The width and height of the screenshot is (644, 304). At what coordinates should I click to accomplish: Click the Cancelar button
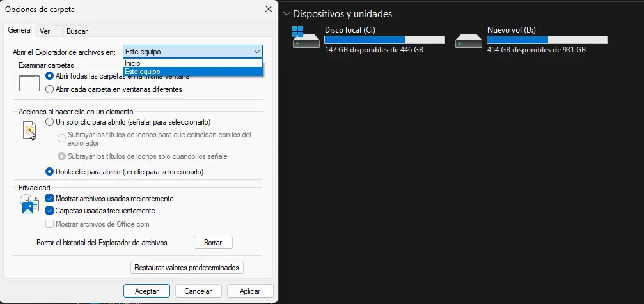pyautogui.click(x=198, y=291)
